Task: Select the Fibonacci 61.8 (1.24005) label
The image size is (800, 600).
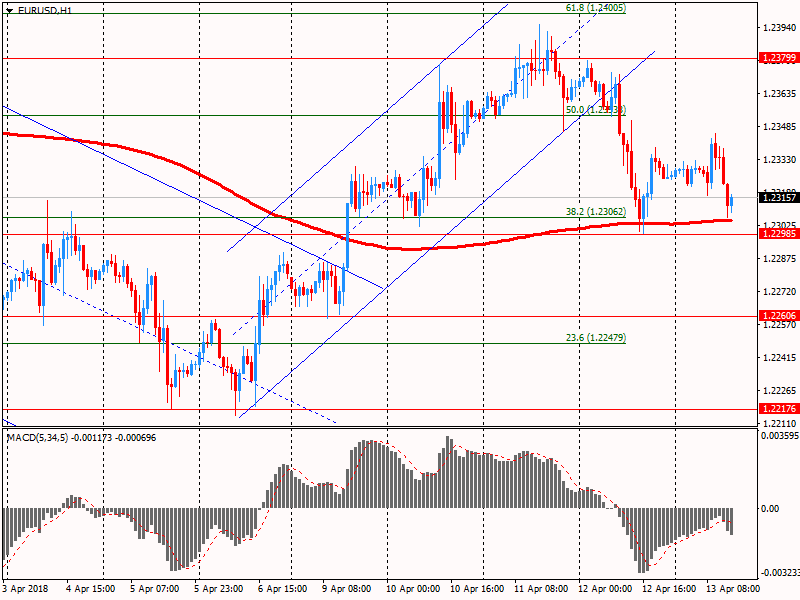Action: [595, 8]
